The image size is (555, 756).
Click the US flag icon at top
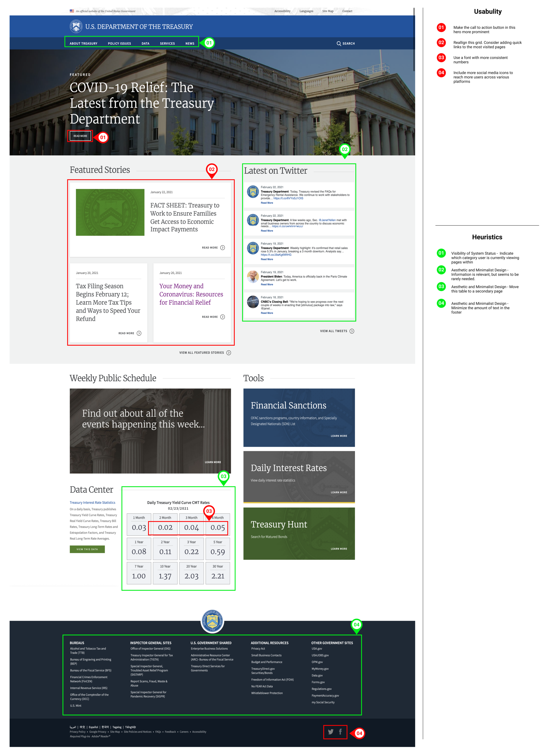(72, 11)
